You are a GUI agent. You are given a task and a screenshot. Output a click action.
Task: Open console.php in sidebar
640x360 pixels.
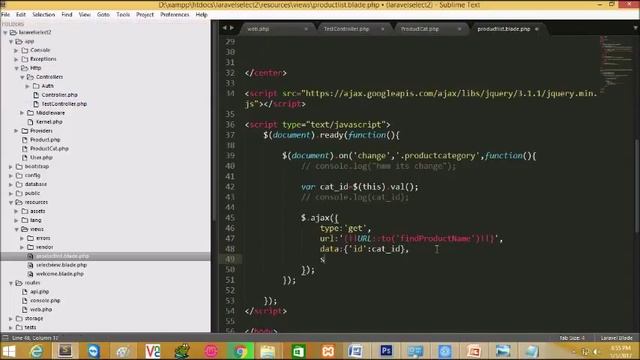tap(45, 301)
